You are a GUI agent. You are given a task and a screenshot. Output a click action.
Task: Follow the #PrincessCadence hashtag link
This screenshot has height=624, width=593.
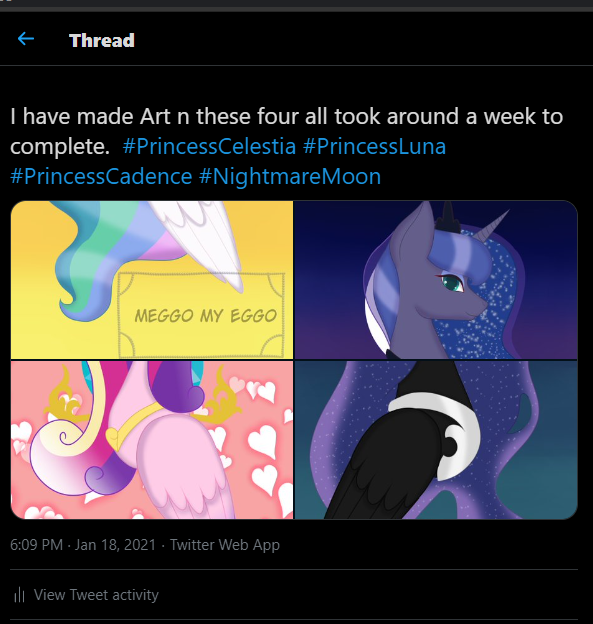point(101,176)
